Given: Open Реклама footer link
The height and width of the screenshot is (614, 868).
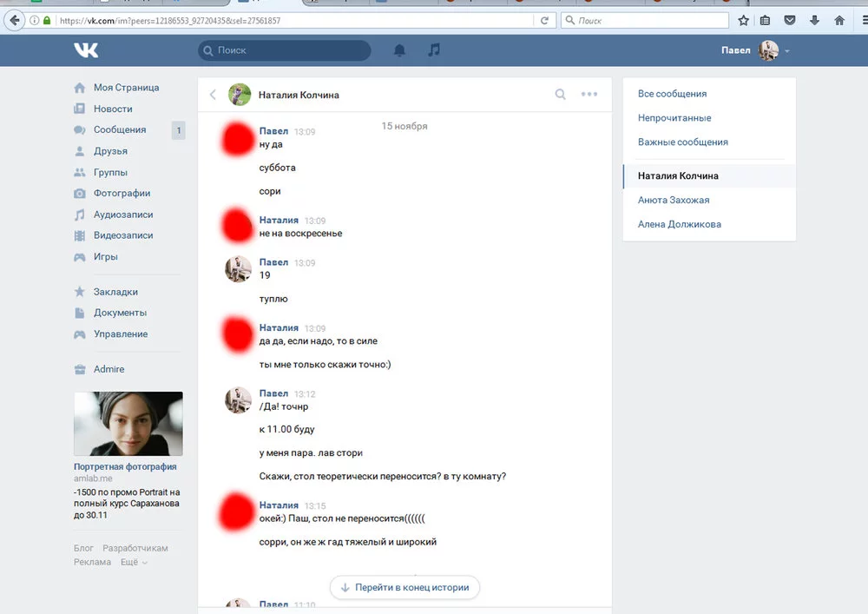Looking at the screenshot, I should pos(93,562).
